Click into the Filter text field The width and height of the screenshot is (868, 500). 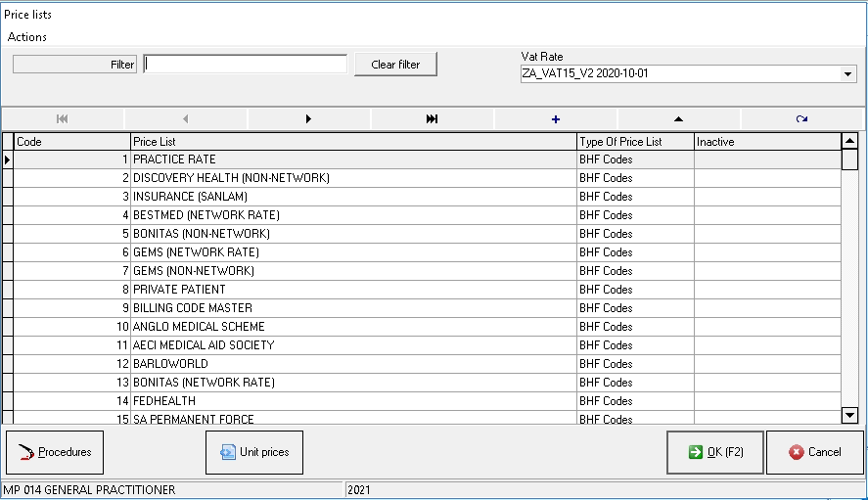click(x=246, y=65)
